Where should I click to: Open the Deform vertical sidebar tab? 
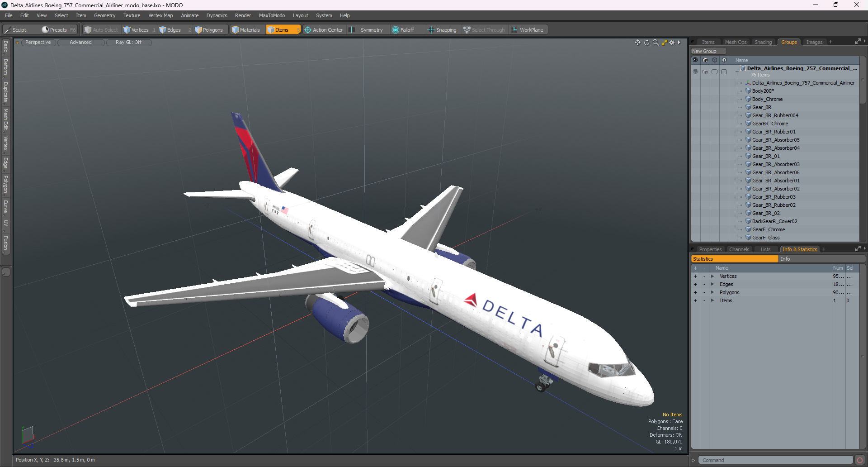pyautogui.click(x=5, y=67)
